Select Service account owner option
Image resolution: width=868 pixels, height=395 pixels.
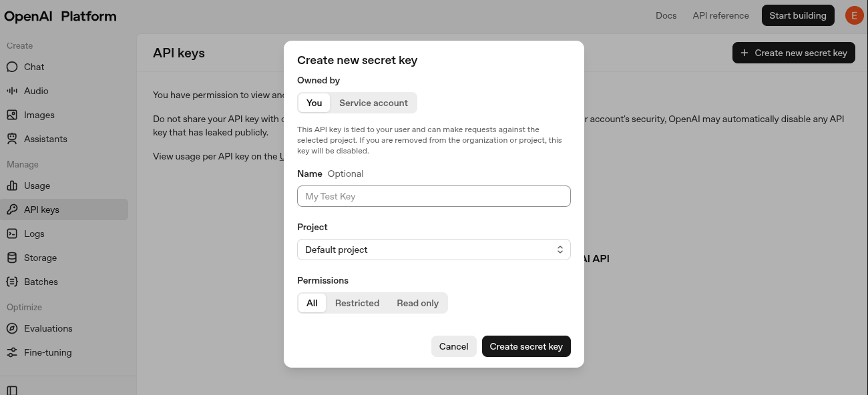(373, 103)
